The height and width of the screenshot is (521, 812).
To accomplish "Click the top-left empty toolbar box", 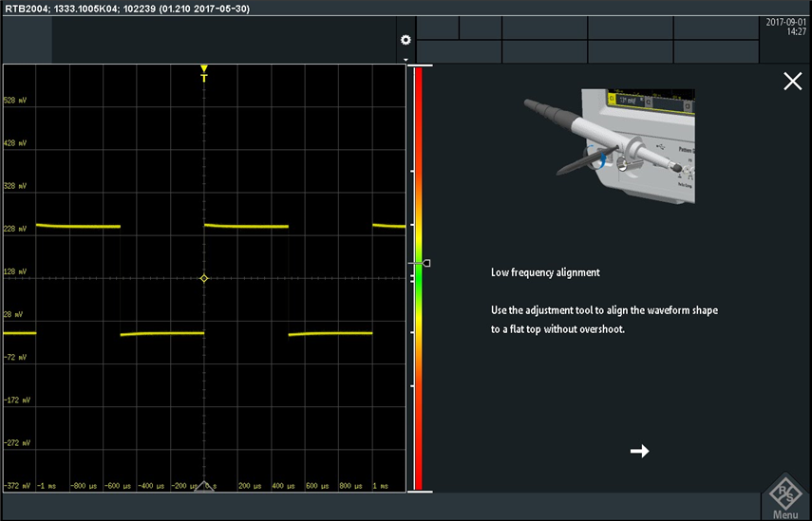I will click(27, 39).
